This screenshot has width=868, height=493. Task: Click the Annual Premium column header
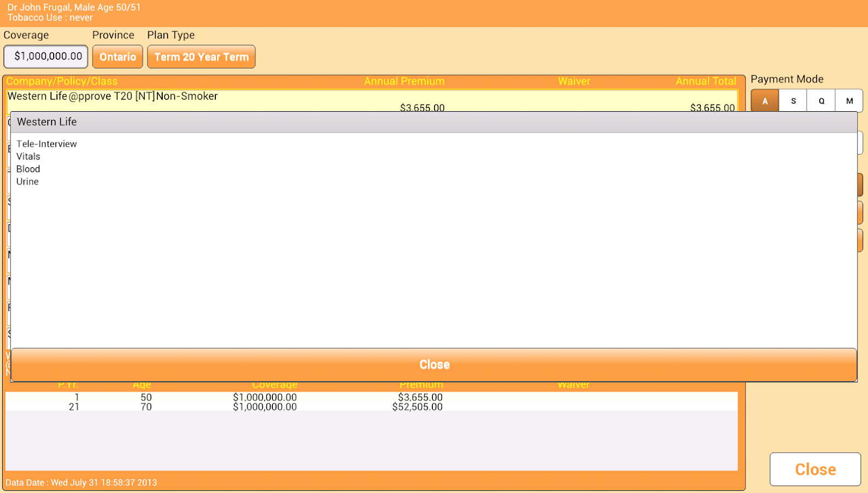404,82
